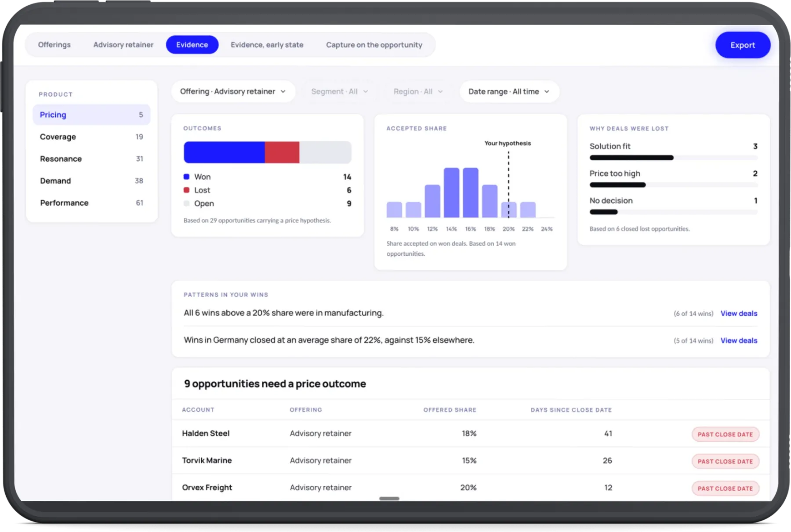This screenshot has width=791, height=532.
Task: Click the 8% histogram bar
Action: pyautogui.click(x=394, y=210)
